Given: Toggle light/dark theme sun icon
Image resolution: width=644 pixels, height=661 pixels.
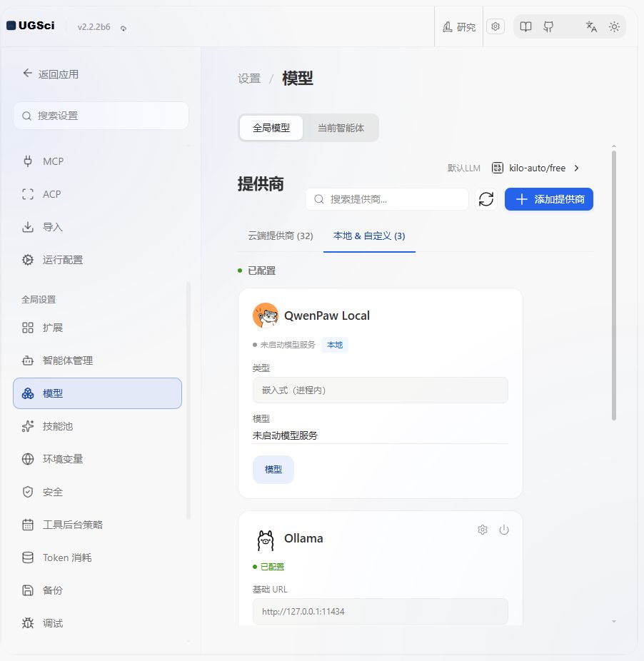Looking at the screenshot, I should [x=614, y=27].
